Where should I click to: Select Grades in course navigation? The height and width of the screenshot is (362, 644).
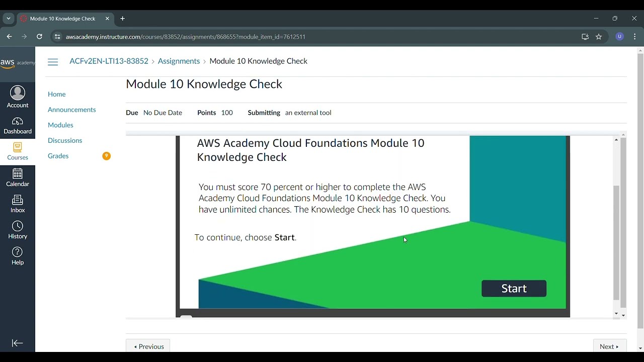coord(58,156)
